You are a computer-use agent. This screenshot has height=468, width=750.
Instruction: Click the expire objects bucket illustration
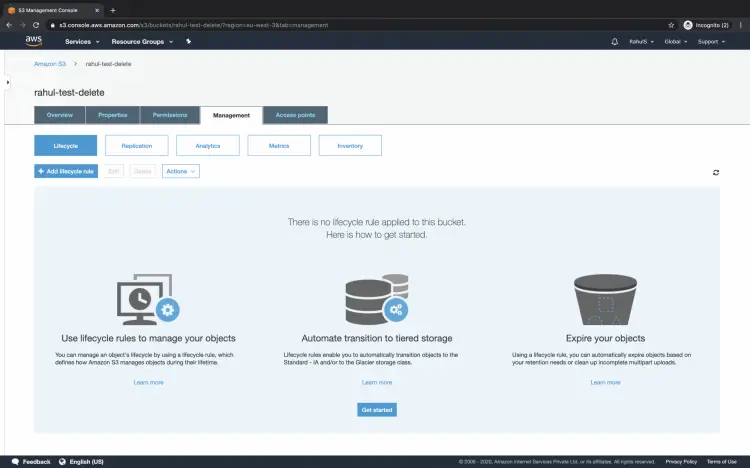[605, 300]
